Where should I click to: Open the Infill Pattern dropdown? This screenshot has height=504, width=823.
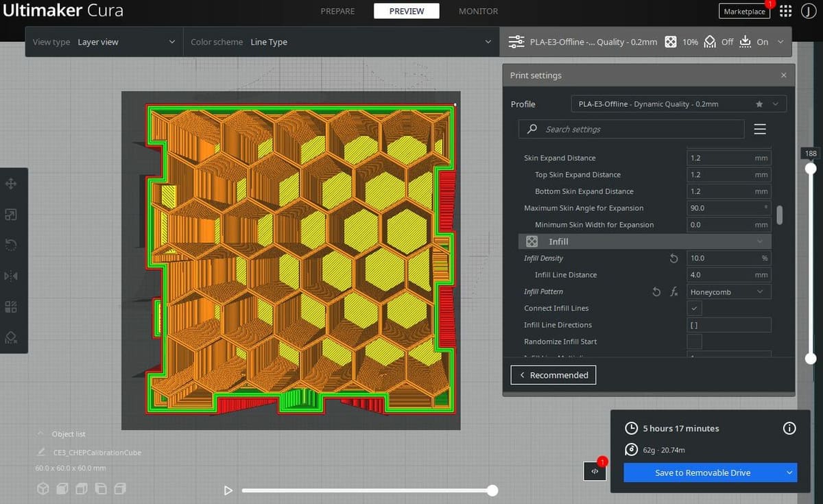729,292
